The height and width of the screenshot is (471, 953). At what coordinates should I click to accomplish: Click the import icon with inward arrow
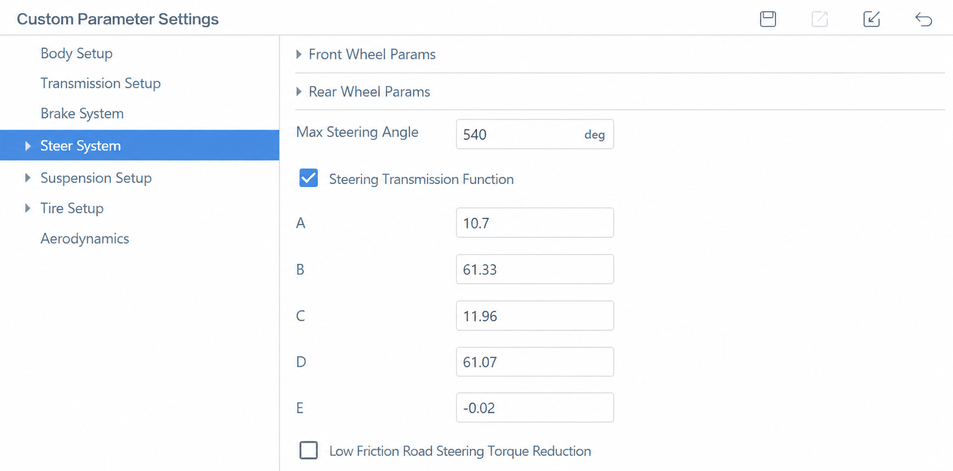(x=872, y=19)
